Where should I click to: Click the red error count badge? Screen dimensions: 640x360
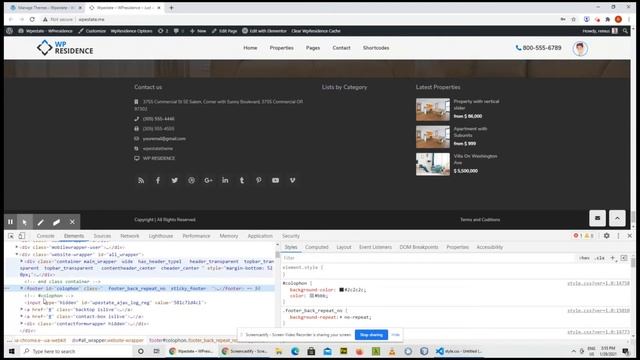click(x=578, y=236)
